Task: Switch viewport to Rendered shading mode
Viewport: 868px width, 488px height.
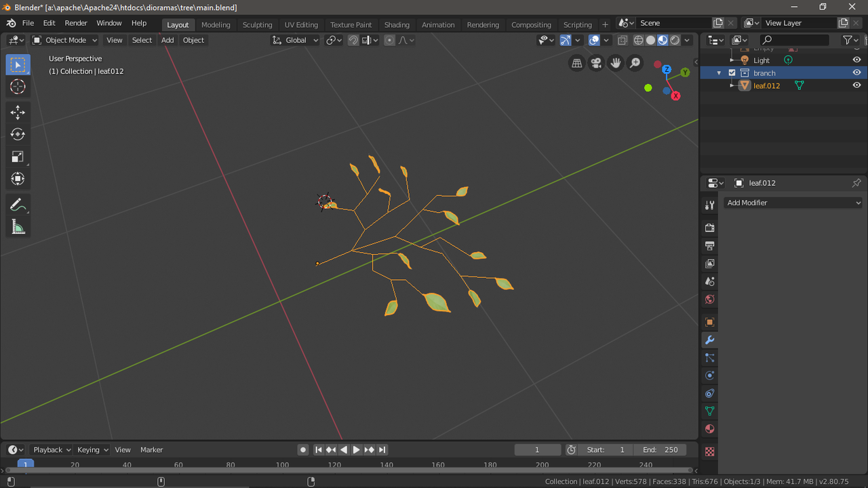Action: click(674, 40)
